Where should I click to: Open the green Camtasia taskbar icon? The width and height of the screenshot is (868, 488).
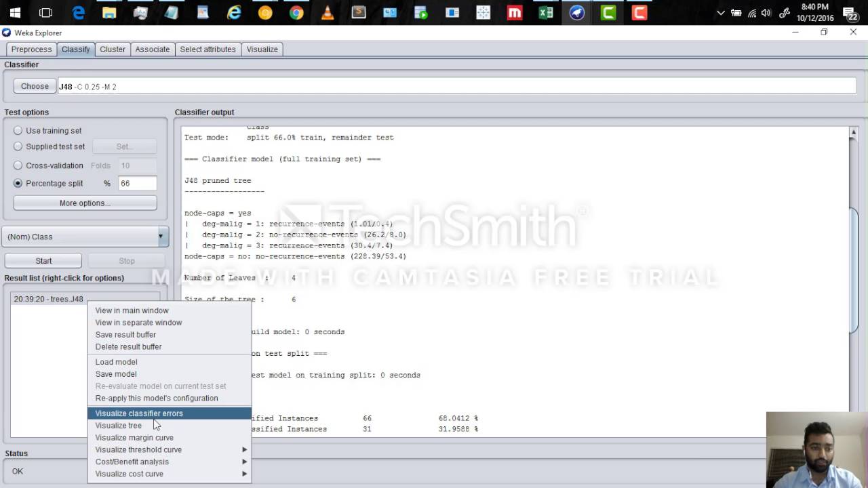(x=608, y=12)
